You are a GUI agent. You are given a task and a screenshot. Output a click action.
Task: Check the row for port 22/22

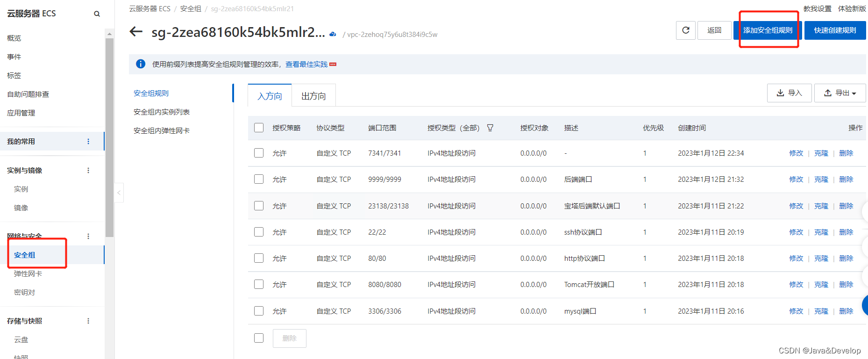point(259,232)
